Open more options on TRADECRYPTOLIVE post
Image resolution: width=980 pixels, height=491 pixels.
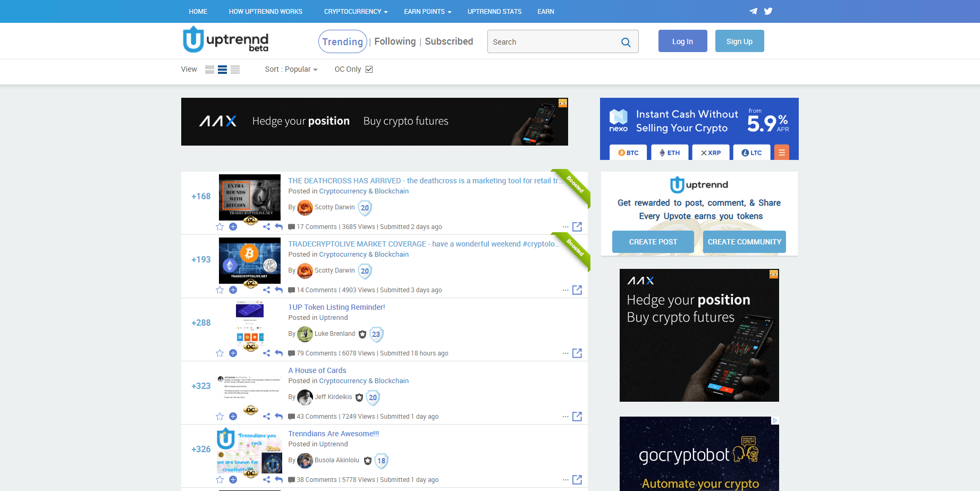click(565, 290)
